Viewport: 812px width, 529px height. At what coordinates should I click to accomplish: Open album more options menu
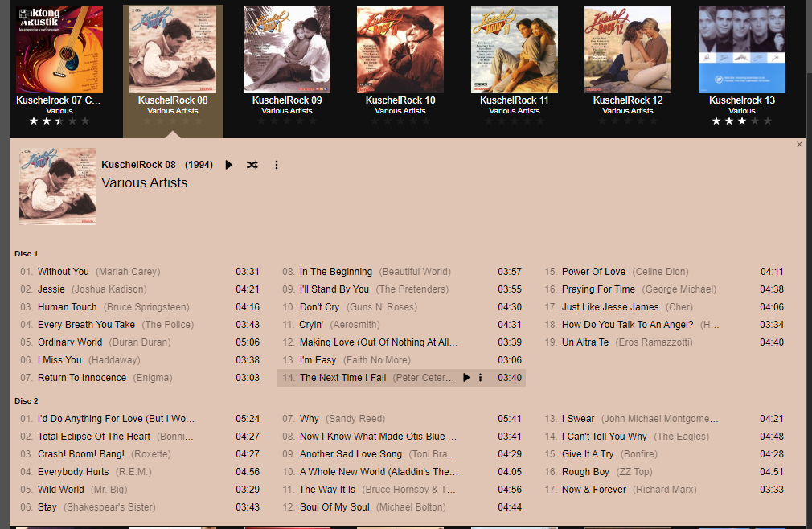(x=276, y=165)
